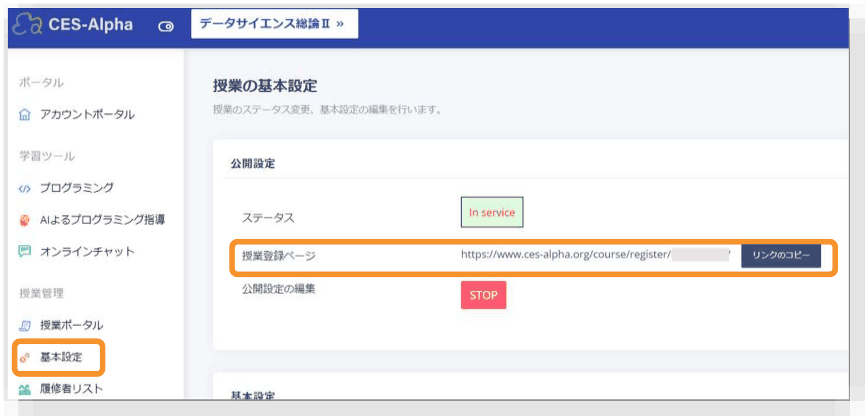Copy the link with リンクのコピー button
This screenshot has width=868, height=419.
point(781,255)
